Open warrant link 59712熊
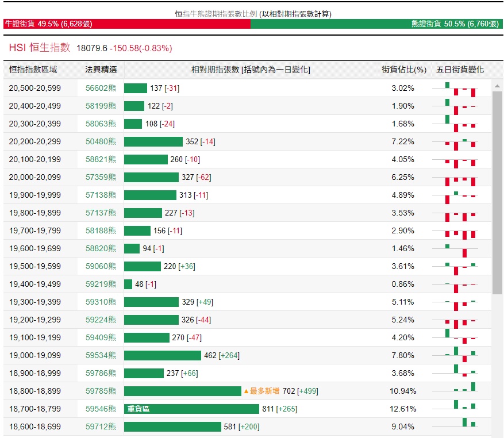 (101, 427)
